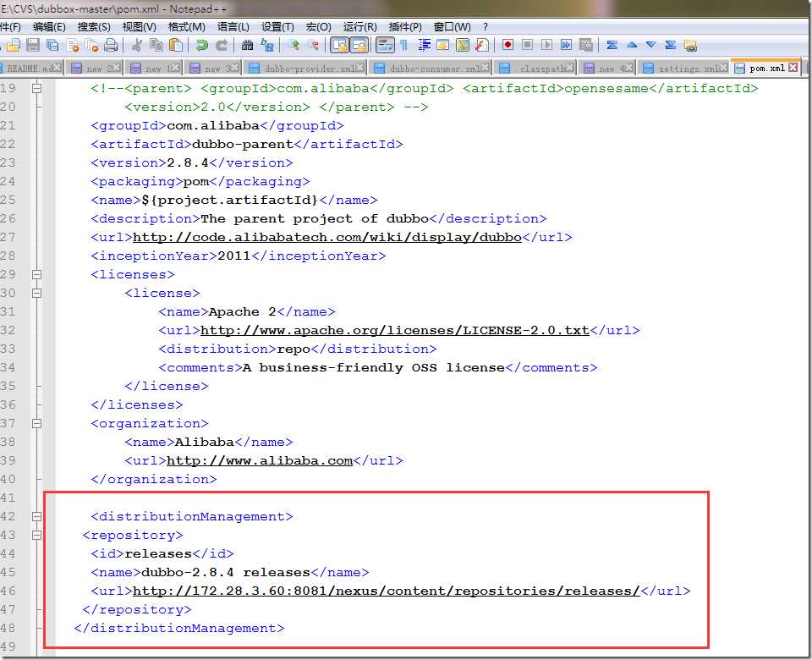Click the Print toolbar icon
The width and height of the screenshot is (812, 660).
pos(111,46)
